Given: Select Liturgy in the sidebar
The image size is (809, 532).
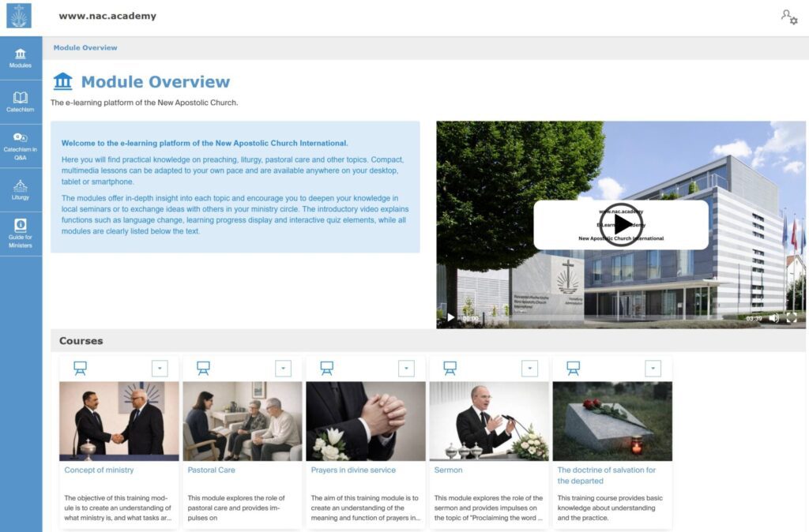Looking at the screenshot, I should coord(21,190).
